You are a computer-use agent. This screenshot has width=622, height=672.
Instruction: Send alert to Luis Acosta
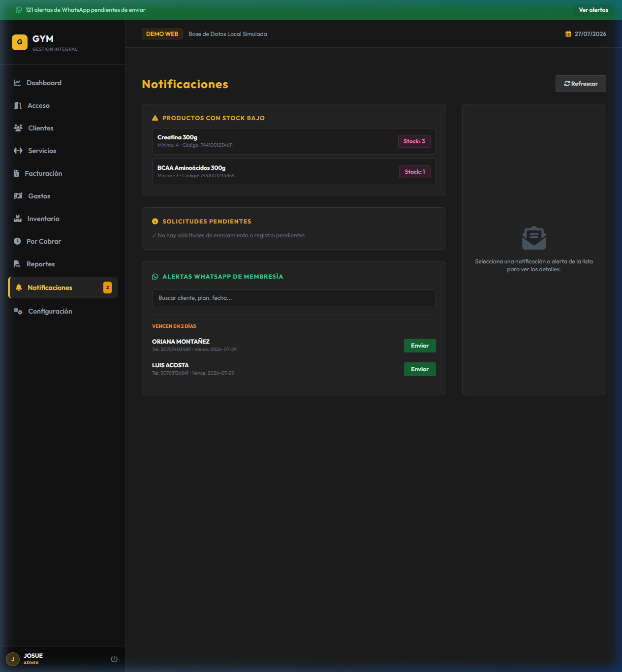[420, 369]
